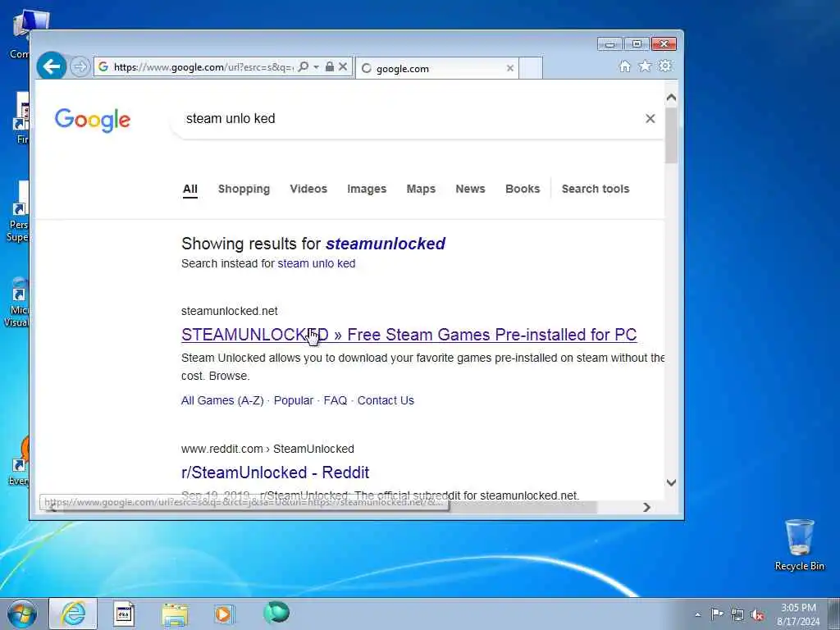Open the address bar dropdown arrow

coord(316,67)
